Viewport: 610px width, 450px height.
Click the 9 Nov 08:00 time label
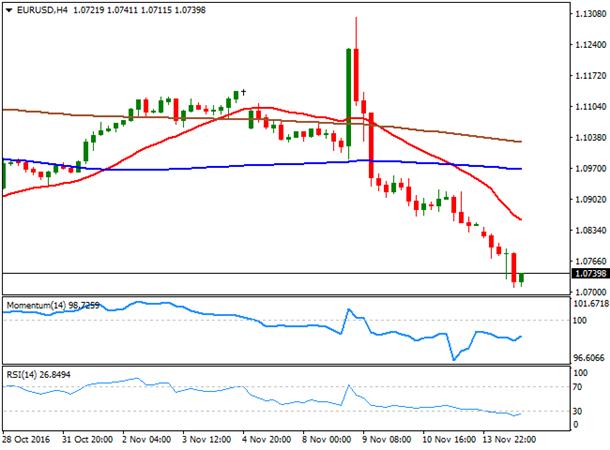coord(387,439)
